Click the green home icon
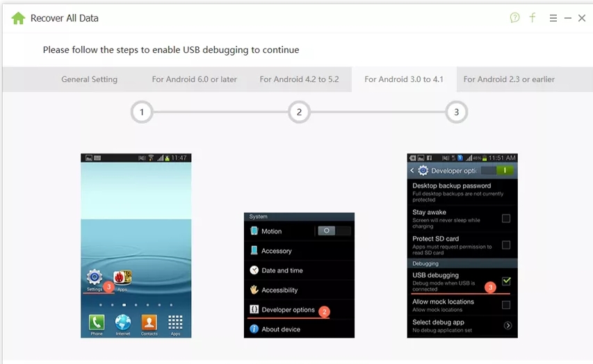The image size is (593, 364). (x=18, y=18)
